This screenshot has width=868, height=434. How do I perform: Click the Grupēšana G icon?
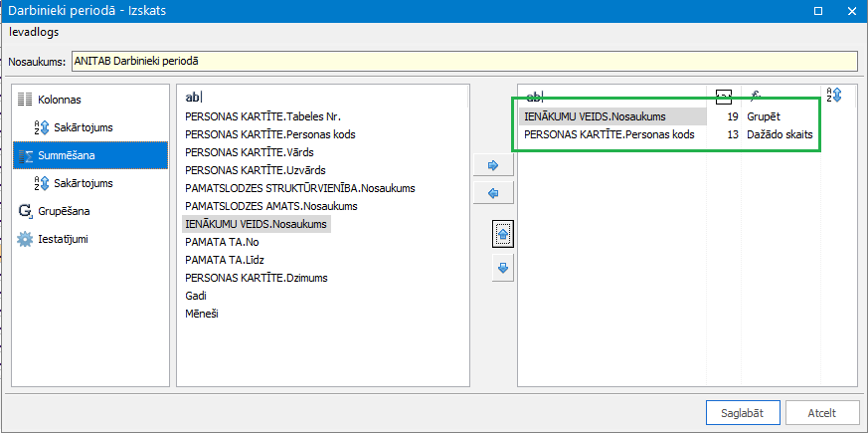[x=25, y=211]
